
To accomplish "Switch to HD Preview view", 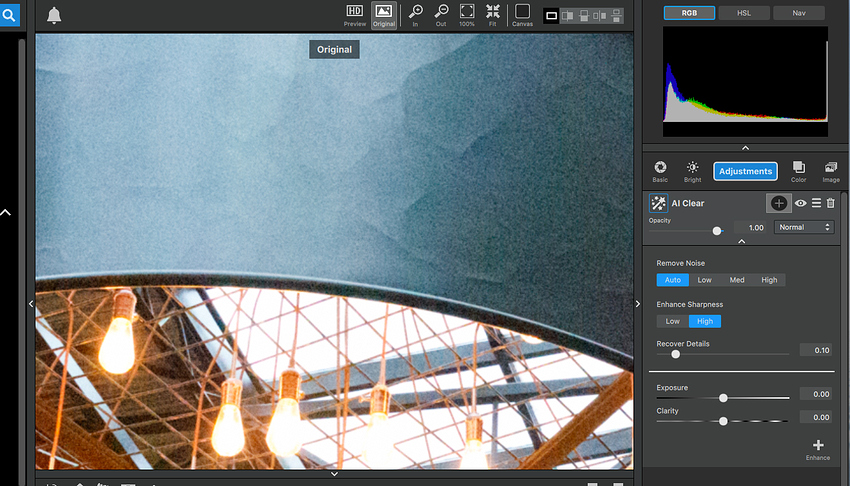I will click(355, 13).
